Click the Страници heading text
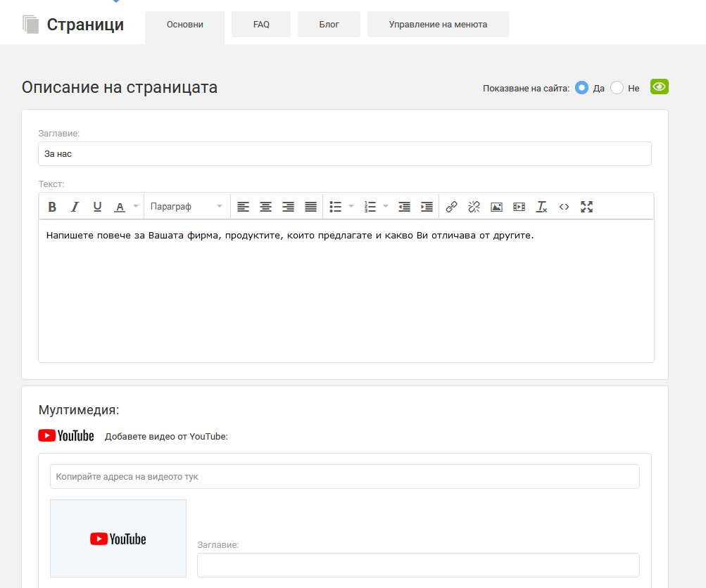This screenshot has height=588, width=706. click(x=86, y=25)
